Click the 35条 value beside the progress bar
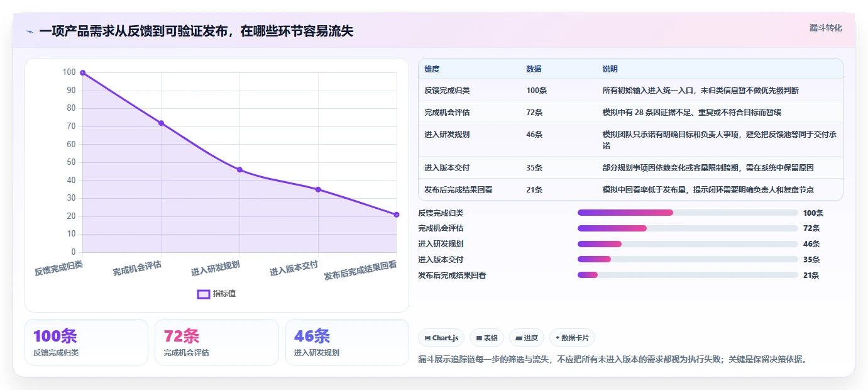The height and width of the screenshot is (390, 868). point(811,259)
